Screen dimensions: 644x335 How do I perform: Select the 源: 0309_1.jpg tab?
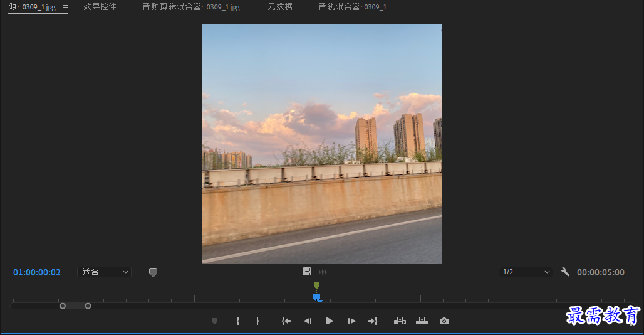[x=32, y=7]
